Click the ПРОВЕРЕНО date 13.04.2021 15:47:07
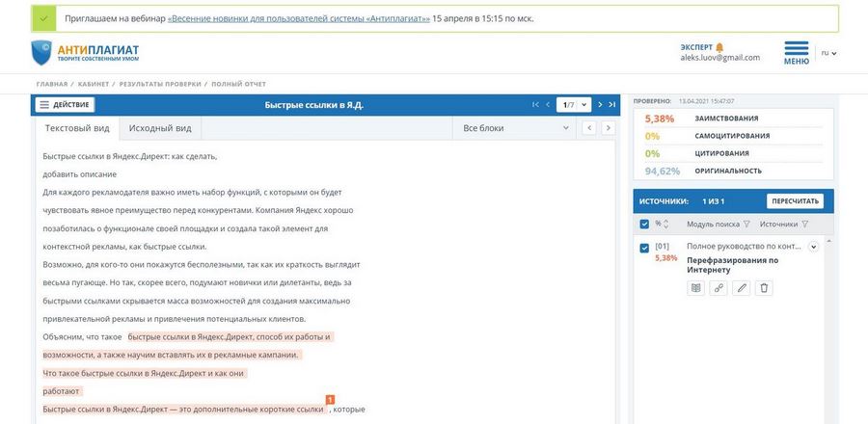The height and width of the screenshot is (424, 868). pos(706,102)
